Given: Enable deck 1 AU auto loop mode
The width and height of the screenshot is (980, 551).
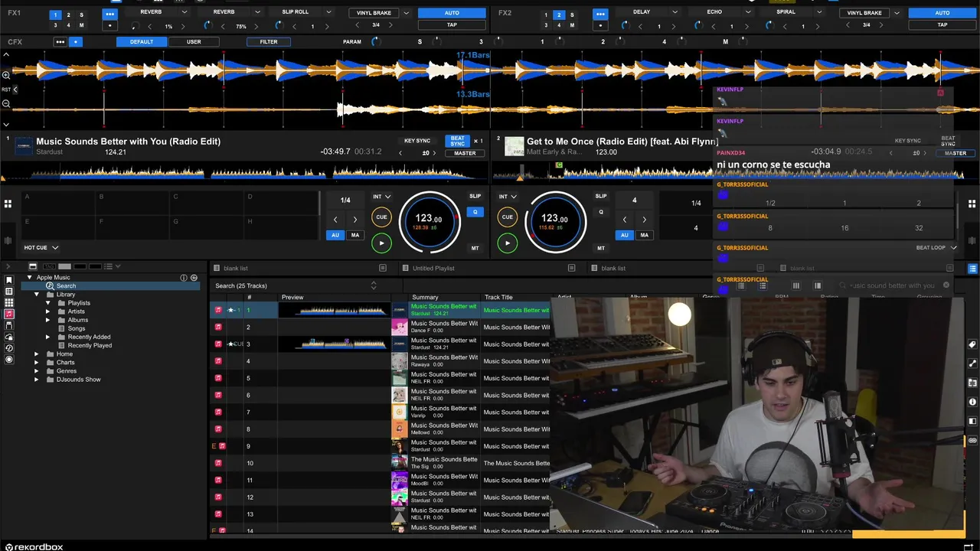Looking at the screenshot, I should [335, 235].
